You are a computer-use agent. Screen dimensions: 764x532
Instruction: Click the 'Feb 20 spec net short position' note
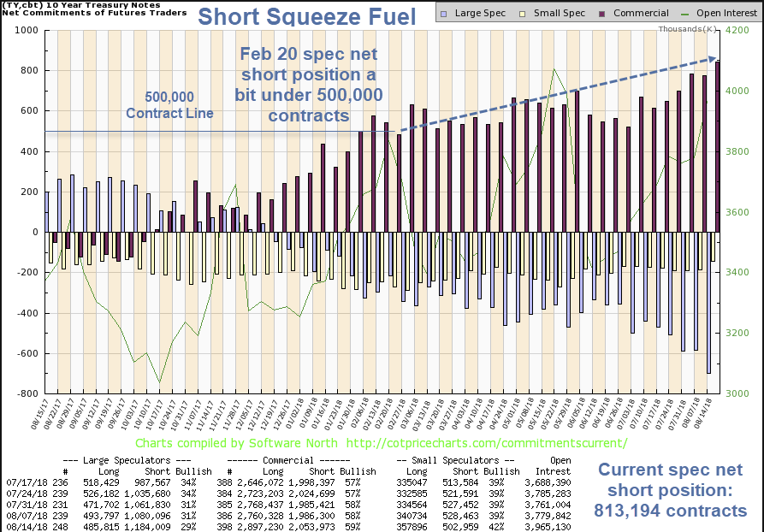coord(311,84)
